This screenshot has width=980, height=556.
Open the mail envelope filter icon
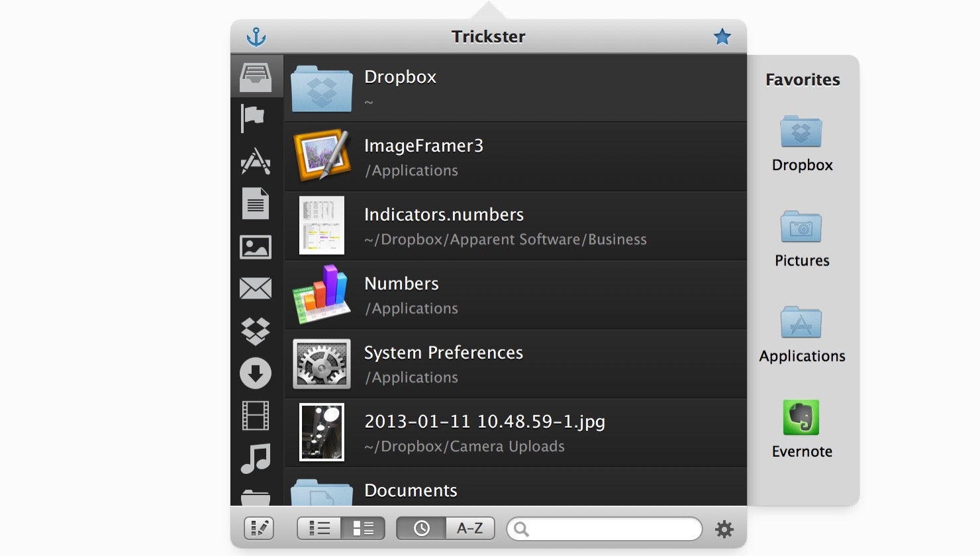pos(256,289)
